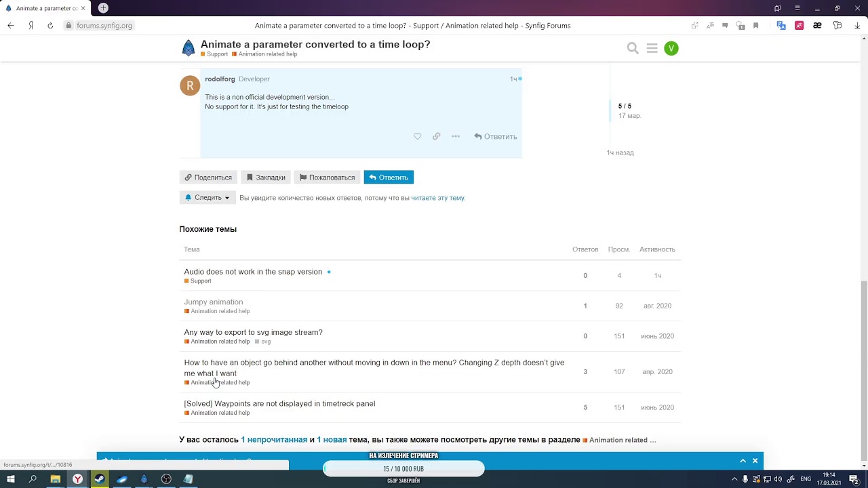Open the page translation icon in address bar
Screen dimensions: 868x488
point(710,25)
